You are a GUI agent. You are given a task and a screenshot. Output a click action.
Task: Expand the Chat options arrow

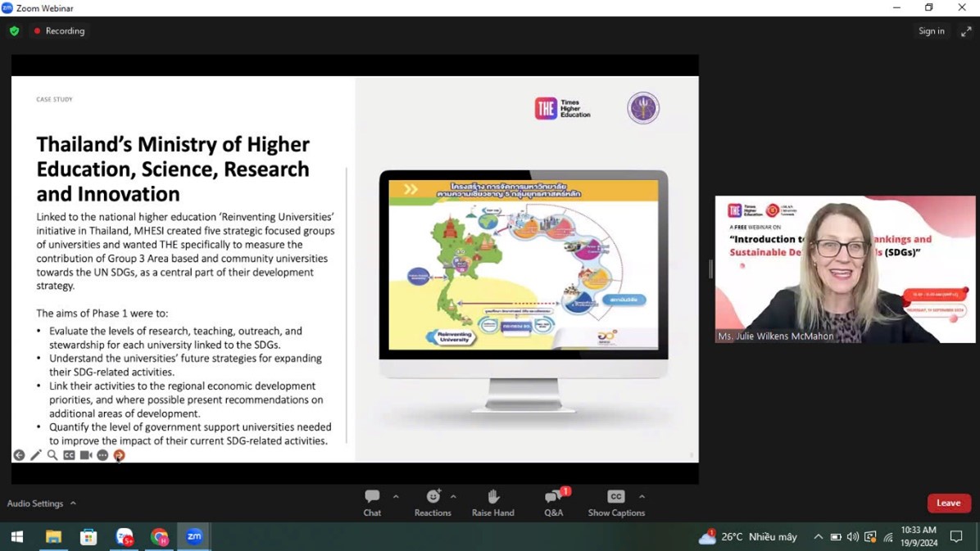(x=396, y=497)
